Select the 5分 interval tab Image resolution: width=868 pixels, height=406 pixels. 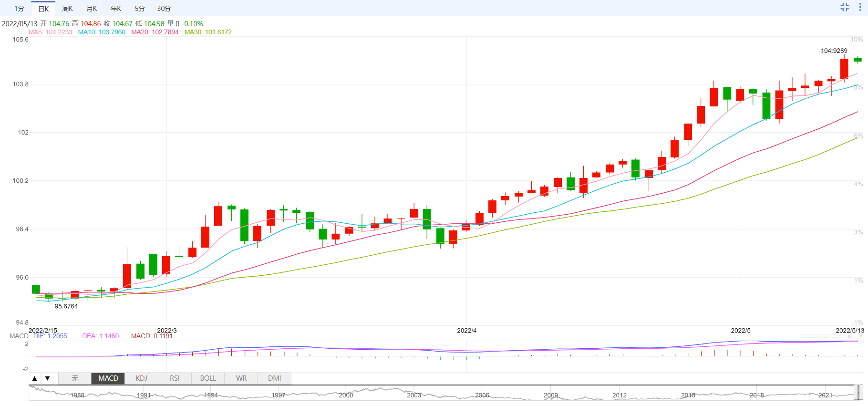pos(140,9)
